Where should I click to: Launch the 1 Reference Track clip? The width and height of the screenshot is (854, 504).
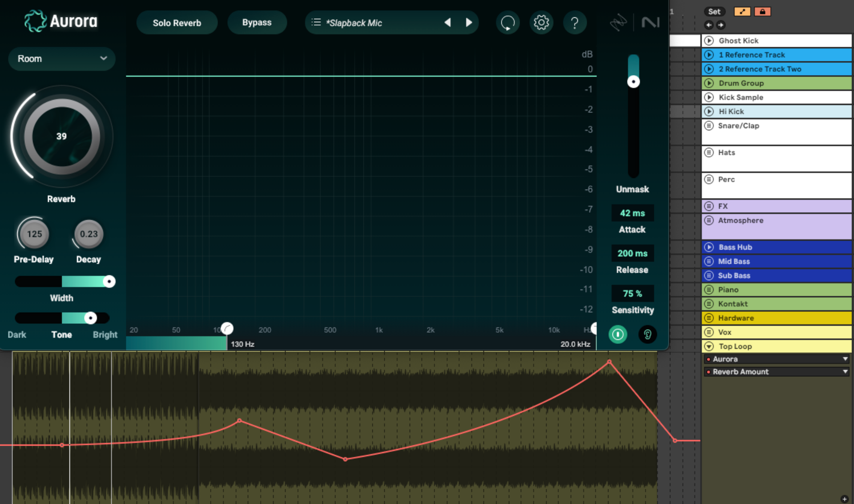709,55
